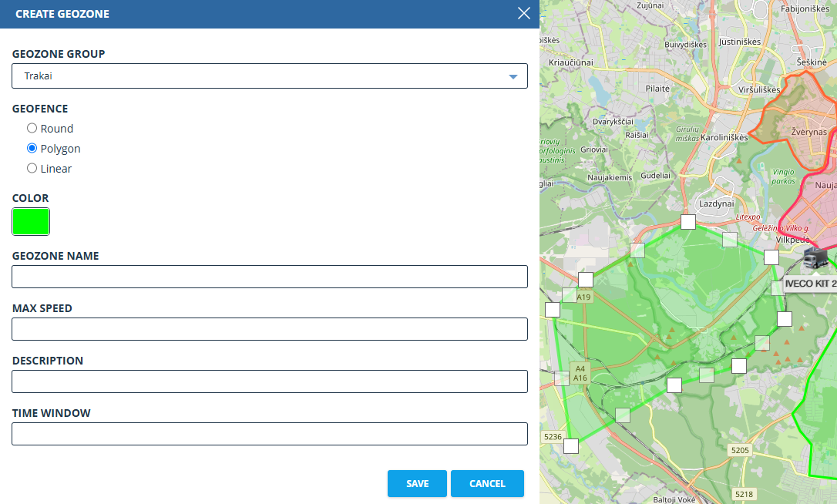Screen dimensions: 837x504
Task: Click the A4/A16 road shield label
Action: coord(580,373)
